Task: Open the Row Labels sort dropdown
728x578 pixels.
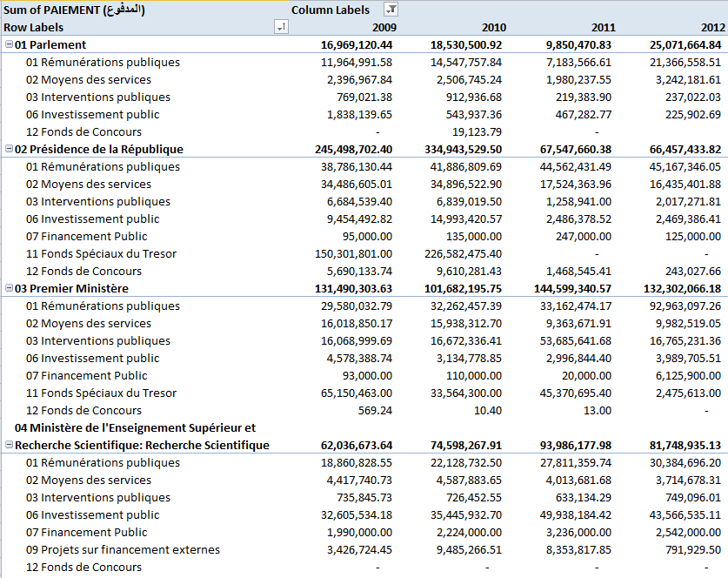Action: 281,27
